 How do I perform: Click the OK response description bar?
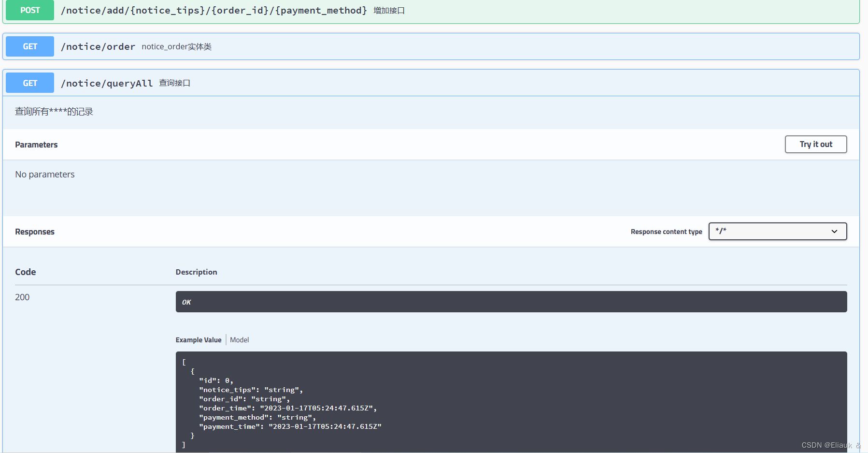point(511,302)
